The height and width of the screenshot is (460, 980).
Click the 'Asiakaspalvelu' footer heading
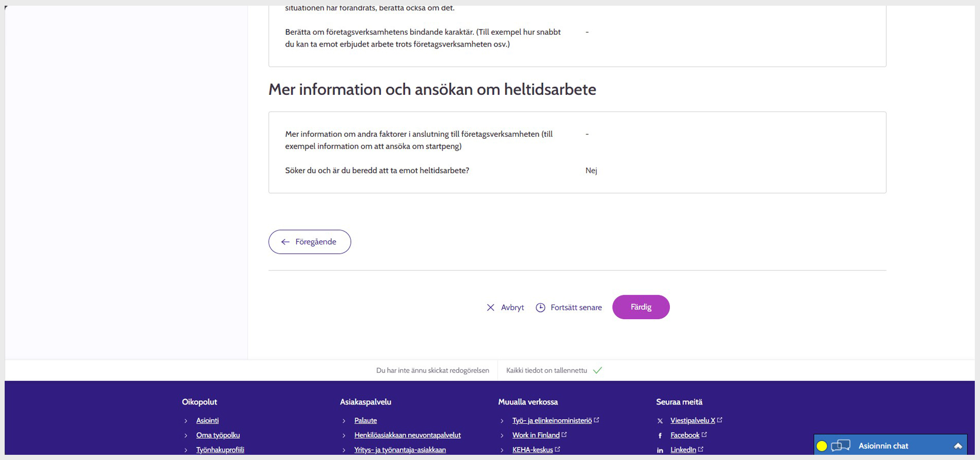click(x=366, y=402)
